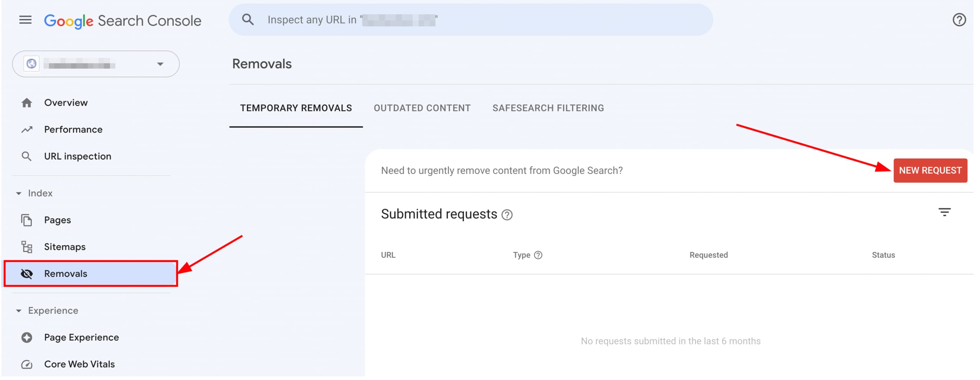Collapse the Experience section
Screen dimensions: 980x380
point(19,311)
